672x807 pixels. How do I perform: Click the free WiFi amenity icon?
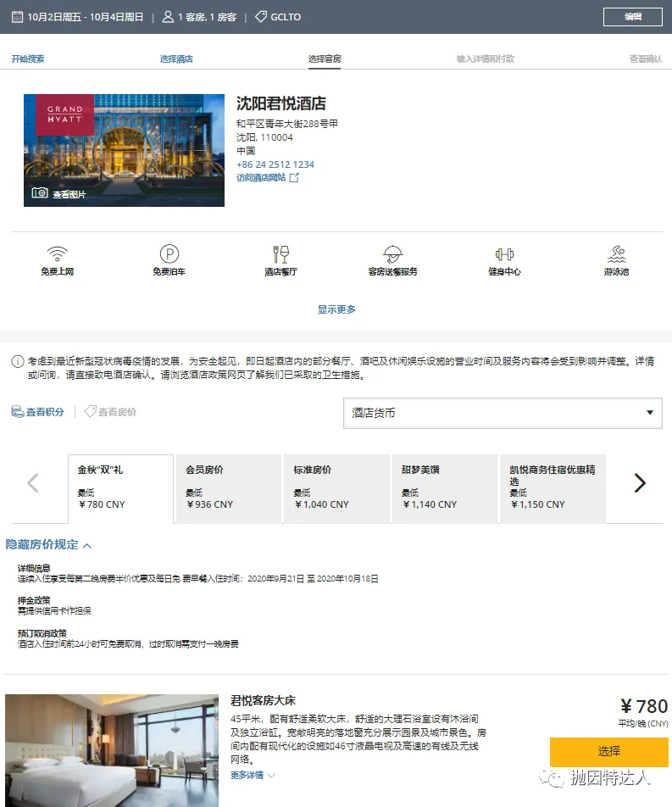[57, 253]
